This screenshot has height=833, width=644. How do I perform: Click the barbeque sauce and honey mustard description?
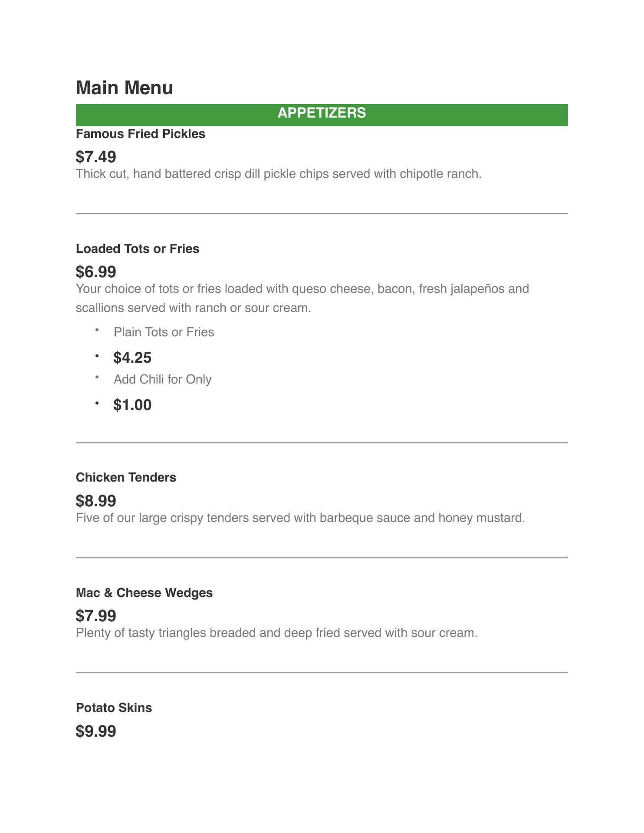pos(300,518)
